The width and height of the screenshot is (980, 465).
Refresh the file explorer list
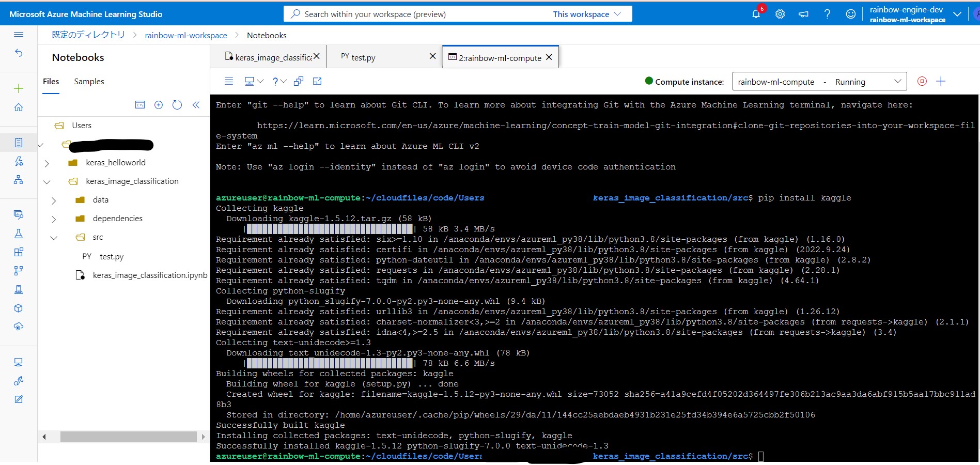tap(177, 105)
